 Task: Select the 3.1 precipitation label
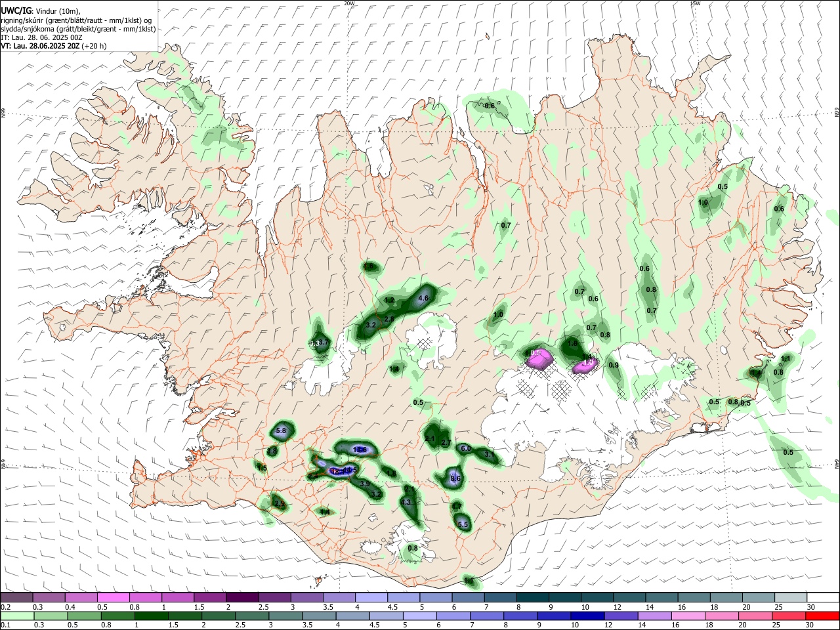[489, 454]
